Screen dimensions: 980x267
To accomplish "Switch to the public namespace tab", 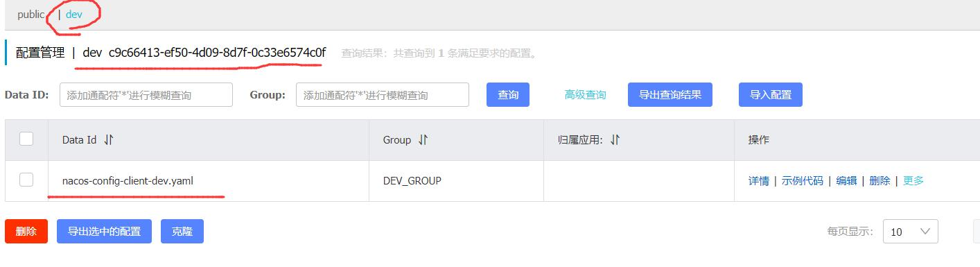I will 31,15.
